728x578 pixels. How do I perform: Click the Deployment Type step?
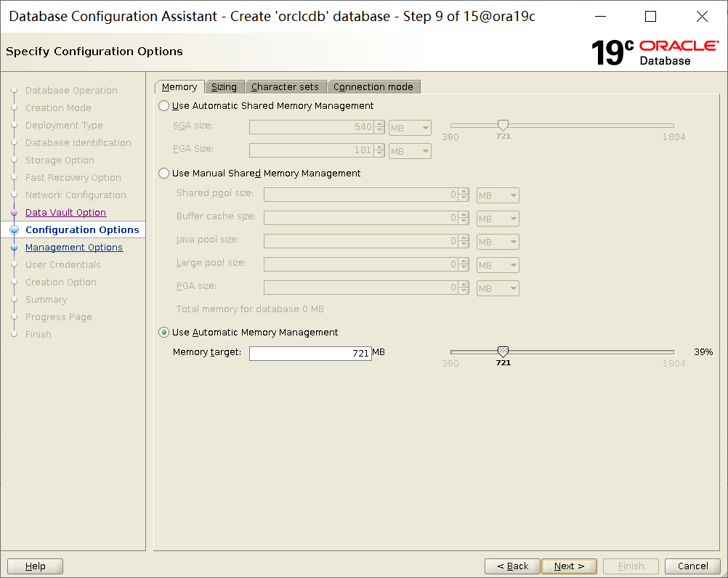point(64,125)
